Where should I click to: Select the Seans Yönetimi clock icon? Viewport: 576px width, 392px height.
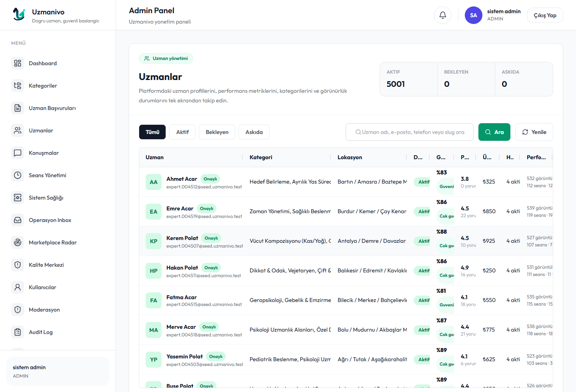tap(18, 175)
